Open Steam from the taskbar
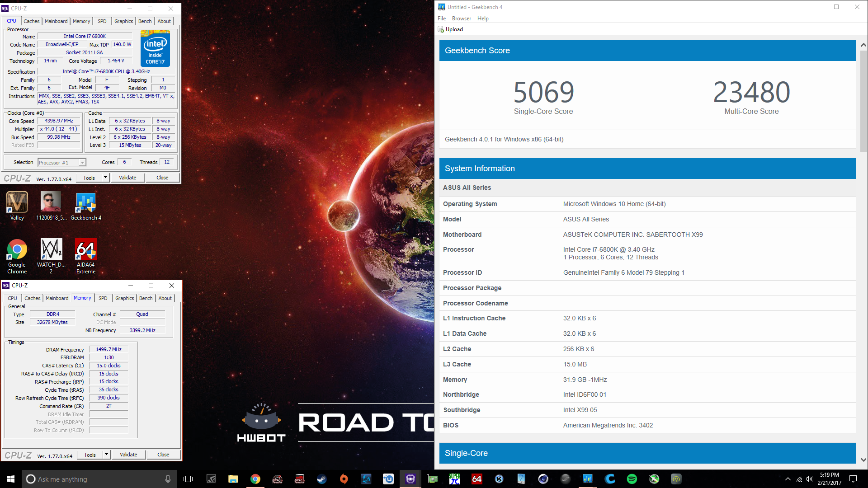The width and height of the screenshot is (868, 488). pyautogui.click(x=321, y=479)
